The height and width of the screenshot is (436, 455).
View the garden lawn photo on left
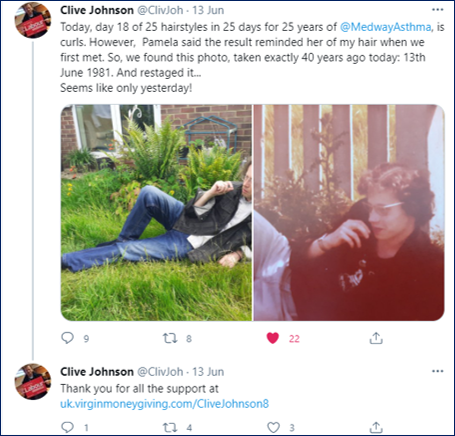(156, 213)
